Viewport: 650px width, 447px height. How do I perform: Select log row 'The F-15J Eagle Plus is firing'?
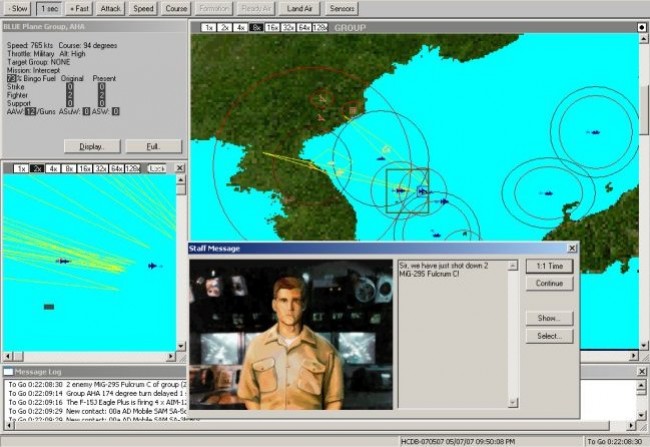pyautogui.click(x=97, y=402)
